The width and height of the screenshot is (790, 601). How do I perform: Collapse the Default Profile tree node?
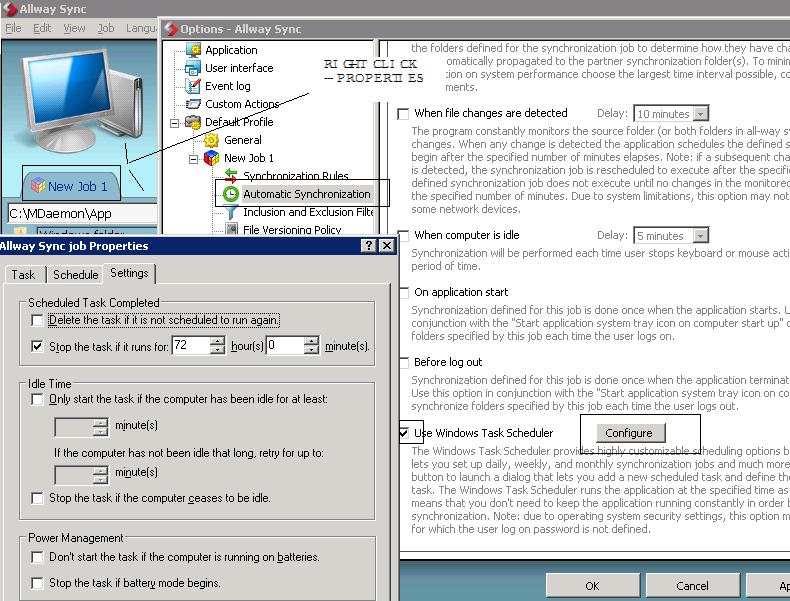point(174,123)
